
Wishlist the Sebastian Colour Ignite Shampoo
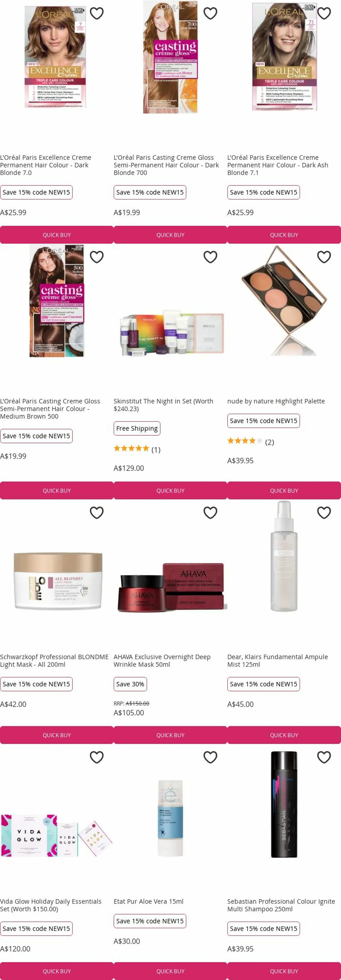[x=324, y=757]
